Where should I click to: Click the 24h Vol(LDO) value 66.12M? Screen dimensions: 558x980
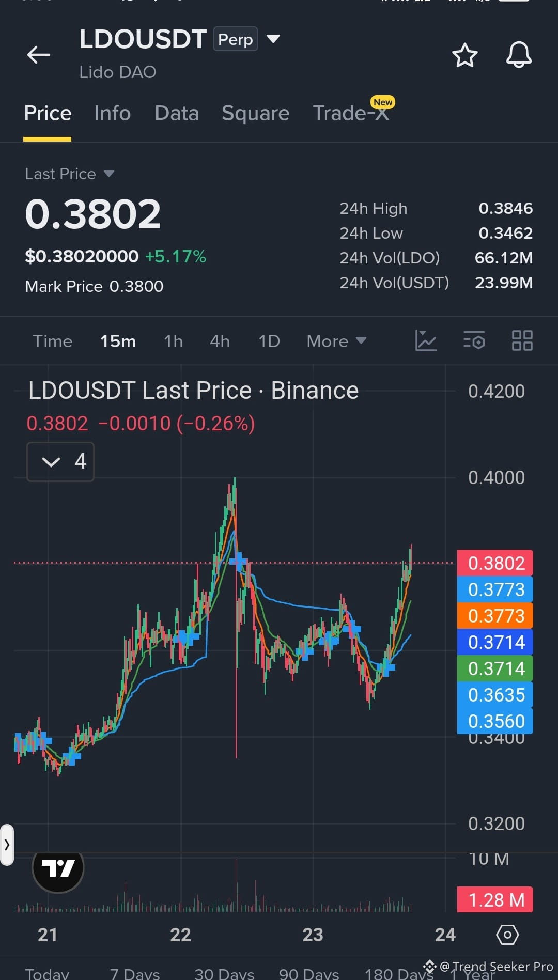(x=503, y=258)
